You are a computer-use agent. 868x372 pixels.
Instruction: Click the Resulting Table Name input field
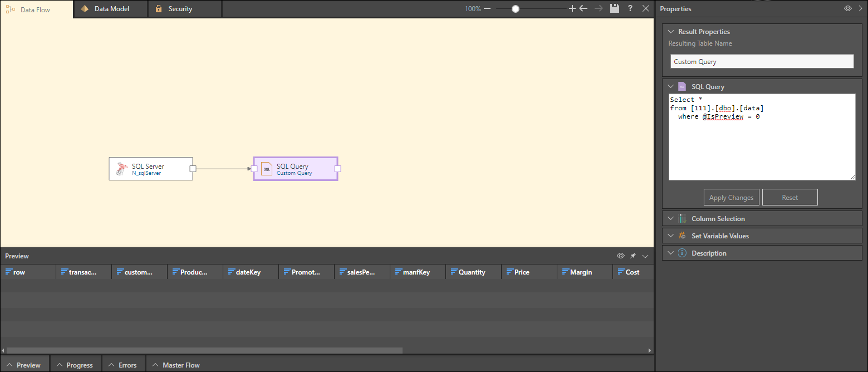[762, 61]
